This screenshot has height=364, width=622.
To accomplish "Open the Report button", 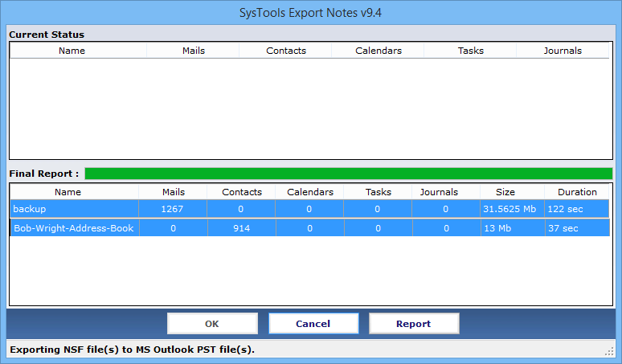I will point(414,324).
